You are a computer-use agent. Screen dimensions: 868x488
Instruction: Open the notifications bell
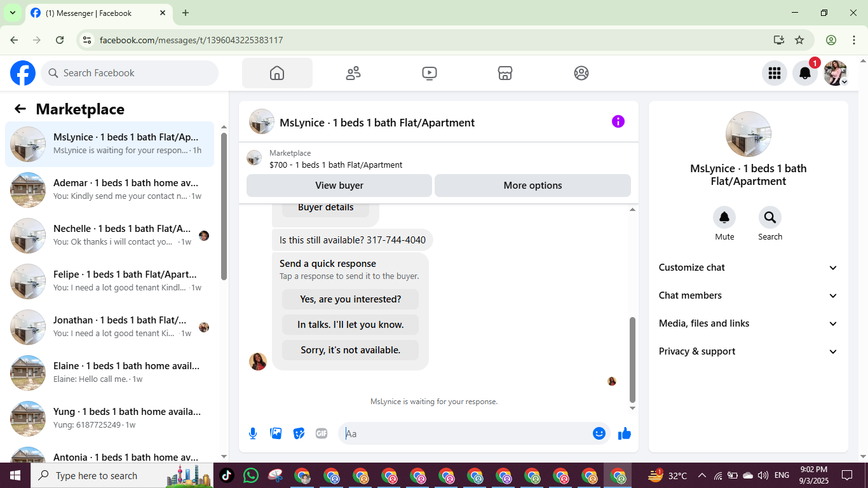[804, 73]
